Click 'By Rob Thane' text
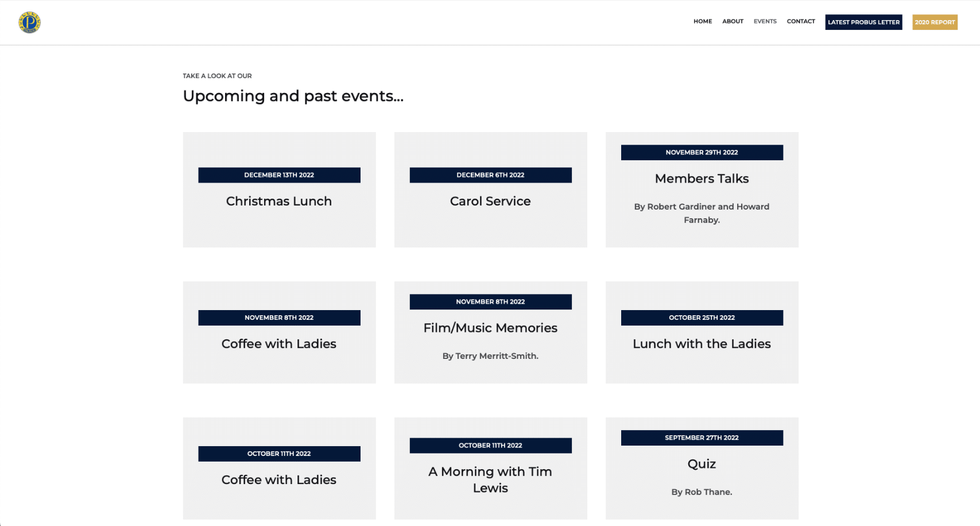Viewport: 980px width, 526px height. point(702,492)
